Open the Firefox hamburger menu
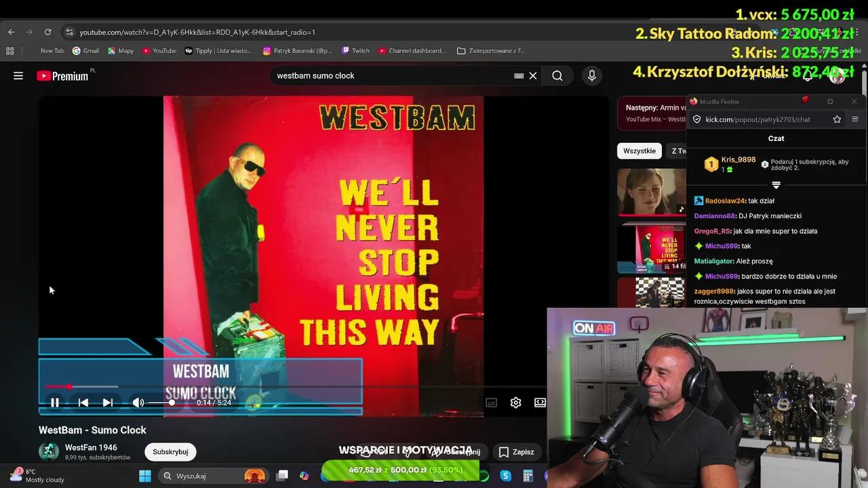This screenshot has width=868, height=488. 855,119
